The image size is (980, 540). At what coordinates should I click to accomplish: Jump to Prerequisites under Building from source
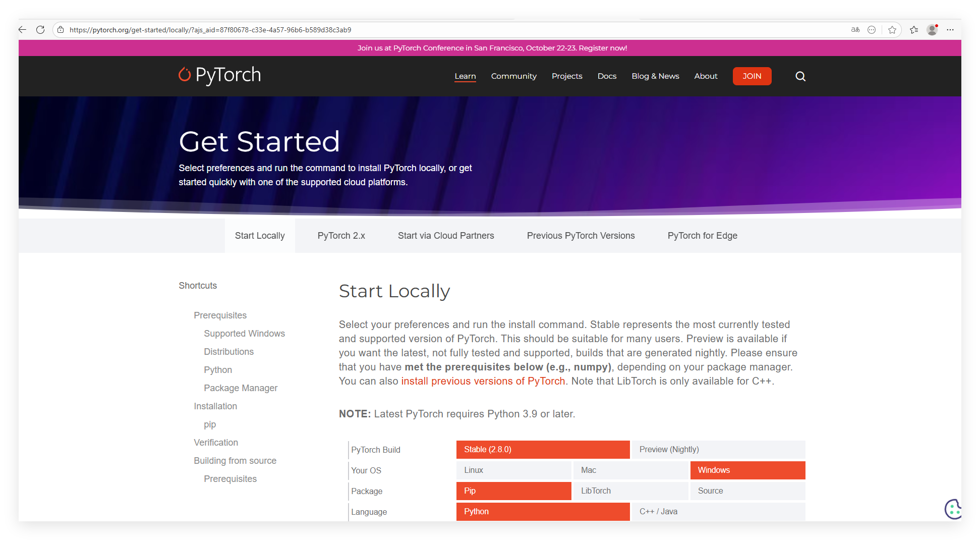coord(230,479)
